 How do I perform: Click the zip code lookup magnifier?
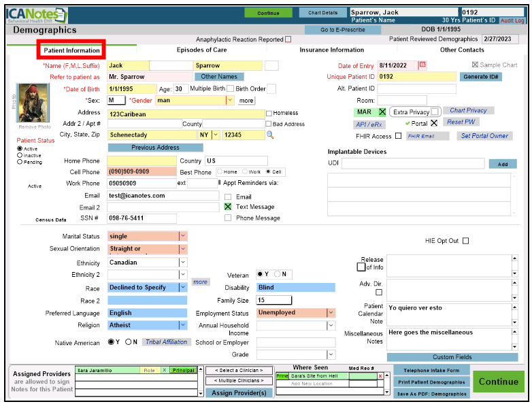tap(270, 135)
